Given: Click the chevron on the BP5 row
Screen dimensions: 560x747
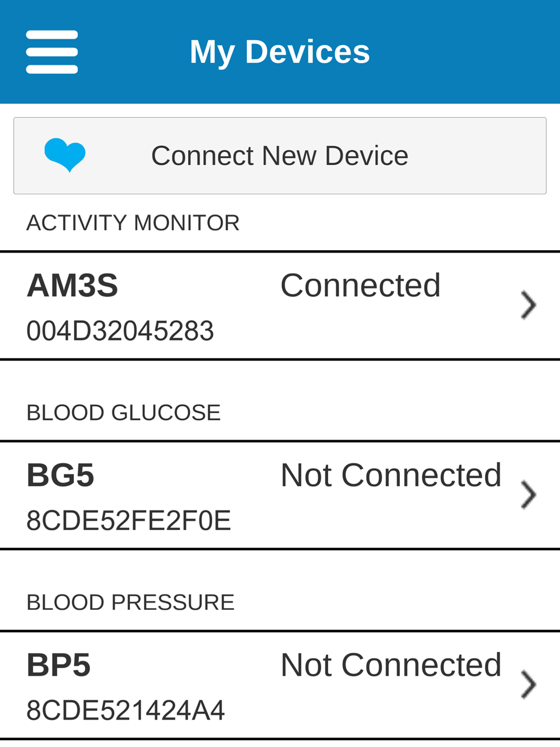Looking at the screenshot, I should point(528,684).
